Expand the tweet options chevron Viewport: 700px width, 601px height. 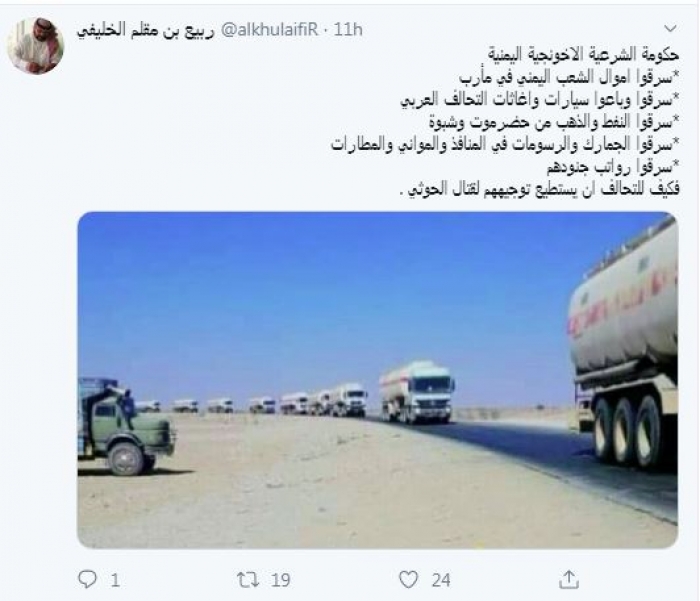[670, 29]
